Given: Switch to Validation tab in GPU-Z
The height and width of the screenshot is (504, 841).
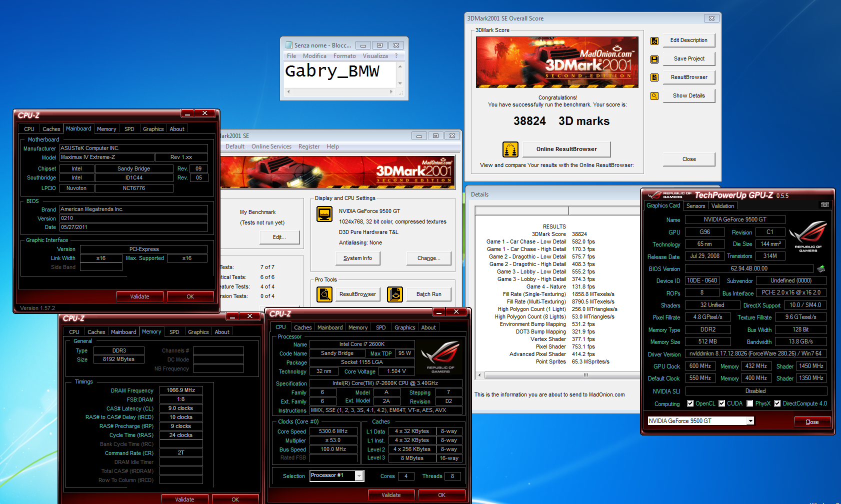Looking at the screenshot, I should point(722,206).
